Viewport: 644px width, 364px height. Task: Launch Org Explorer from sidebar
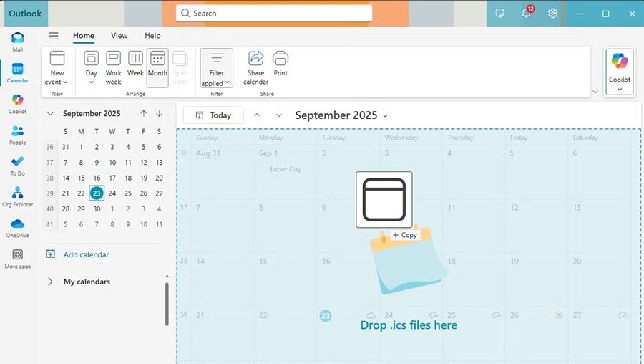coord(17,196)
